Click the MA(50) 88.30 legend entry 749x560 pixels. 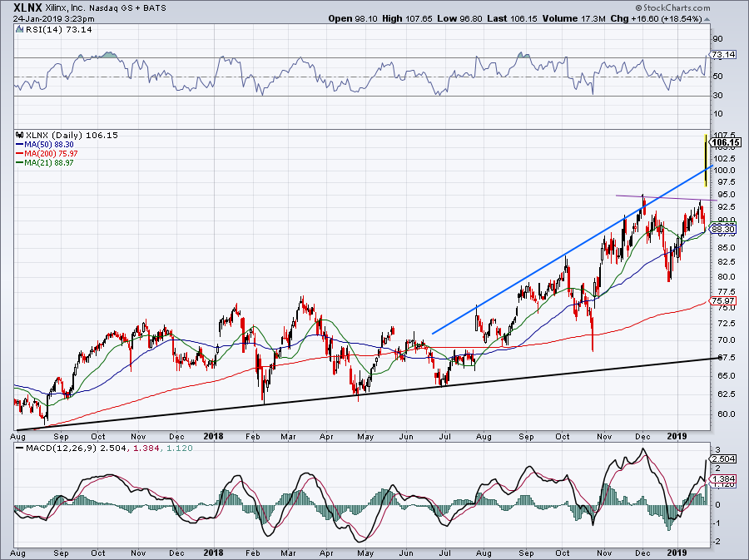[44, 144]
